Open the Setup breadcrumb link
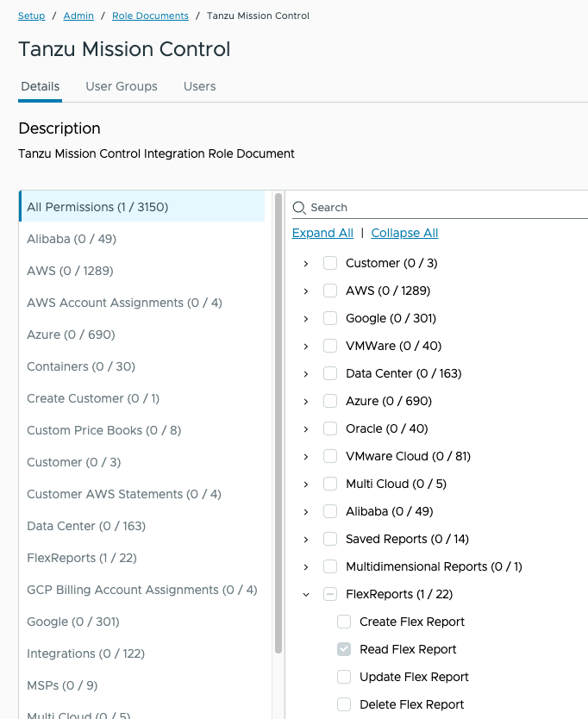The height and width of the screenshot is (719, 588). [x=32, y=16]
